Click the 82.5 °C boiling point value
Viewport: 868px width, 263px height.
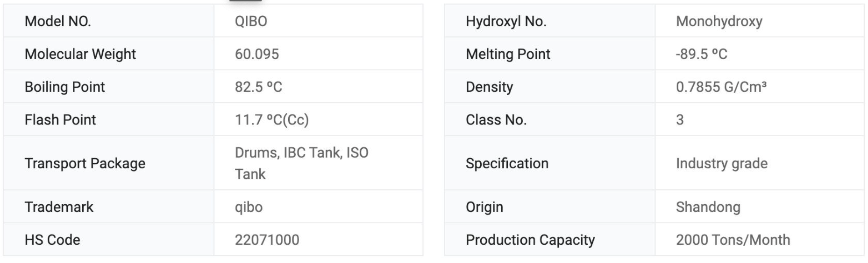[x=258, y=87]
